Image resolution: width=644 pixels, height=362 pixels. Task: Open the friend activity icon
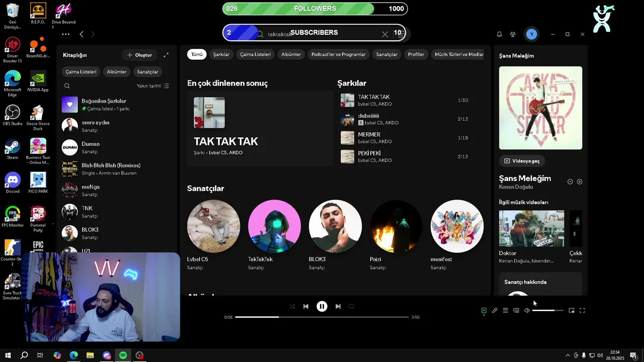point(513,34)
